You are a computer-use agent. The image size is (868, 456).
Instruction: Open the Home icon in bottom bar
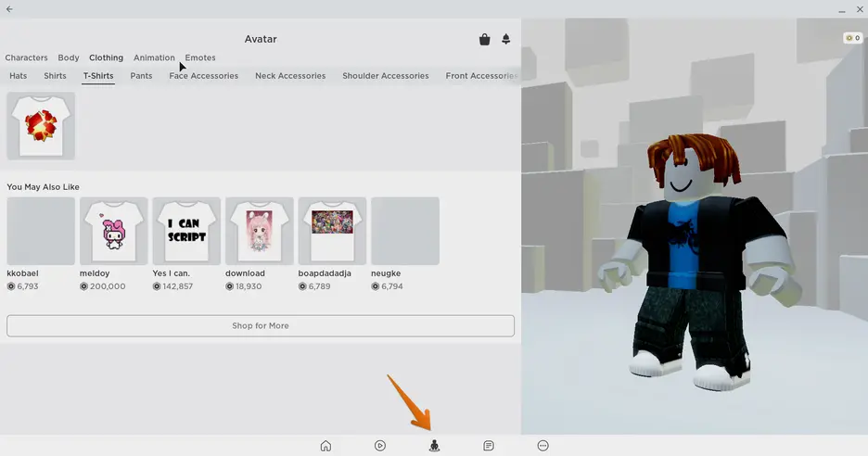pos(325,446)
